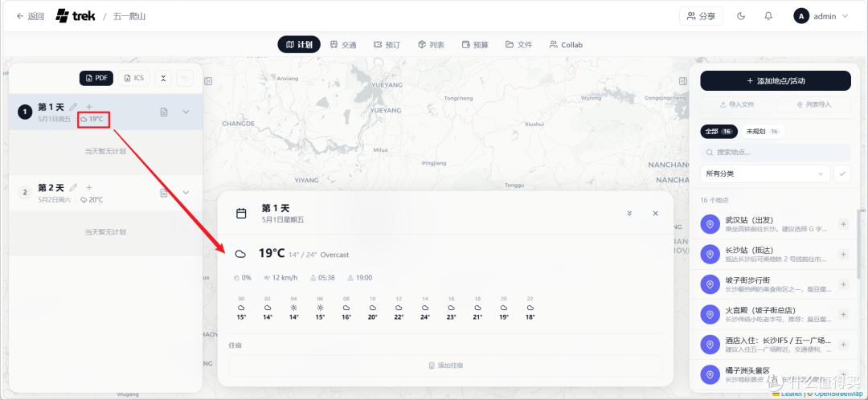
Task: Select the 全部 16 filter
Action: tap(719, 132)
